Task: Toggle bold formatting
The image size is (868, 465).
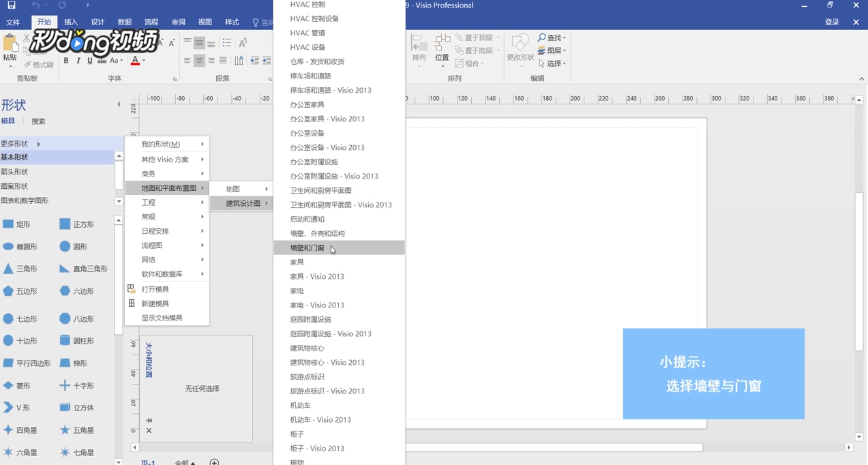Action: coord(66,61)
